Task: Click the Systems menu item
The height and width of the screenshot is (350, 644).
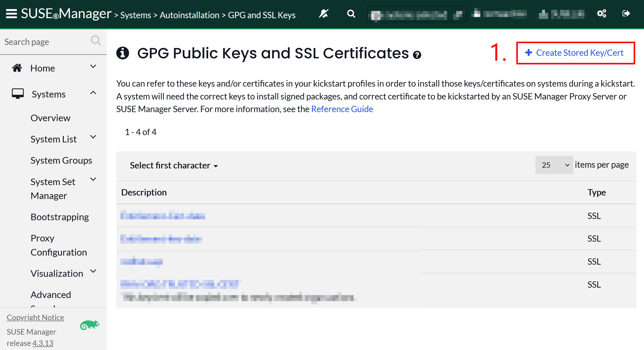Action: click(49, 94)
